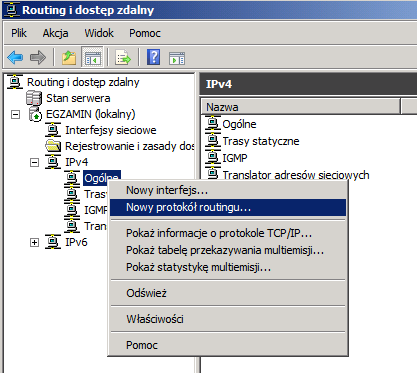This screenshot has height=373, width=417.
Task: Collapse the IPv4 tree node
Action: (x=34, y=163)
